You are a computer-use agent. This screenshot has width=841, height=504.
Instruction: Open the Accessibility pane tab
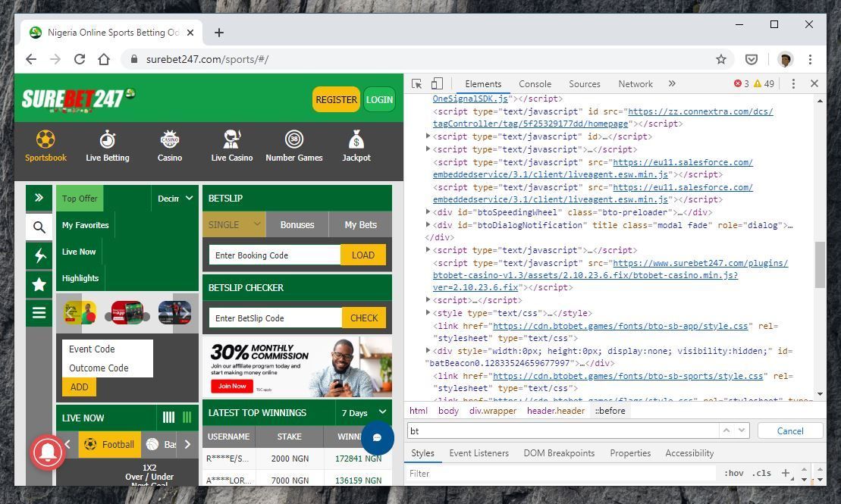[689, 453]
